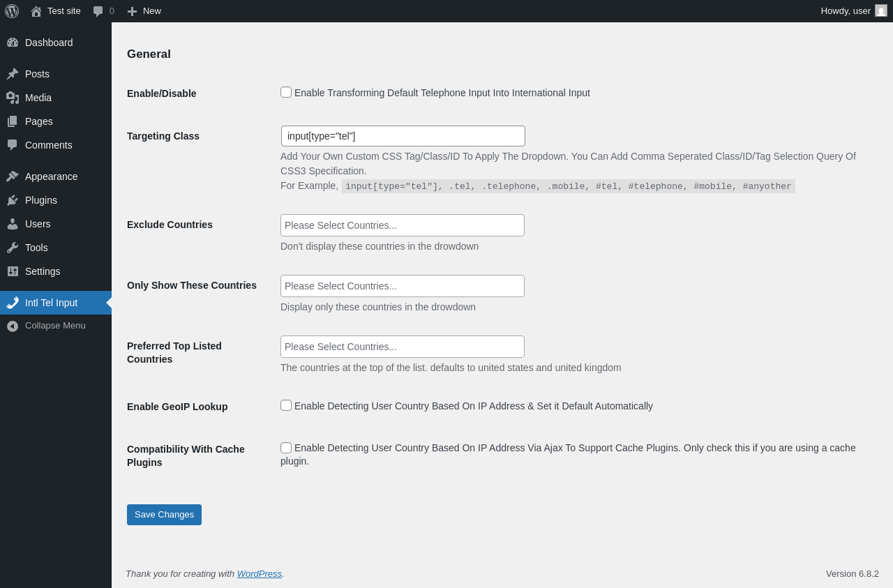Click "Display only these countries" description
The width and height of the screenshot is (893, 588).
tap(378, 307)
